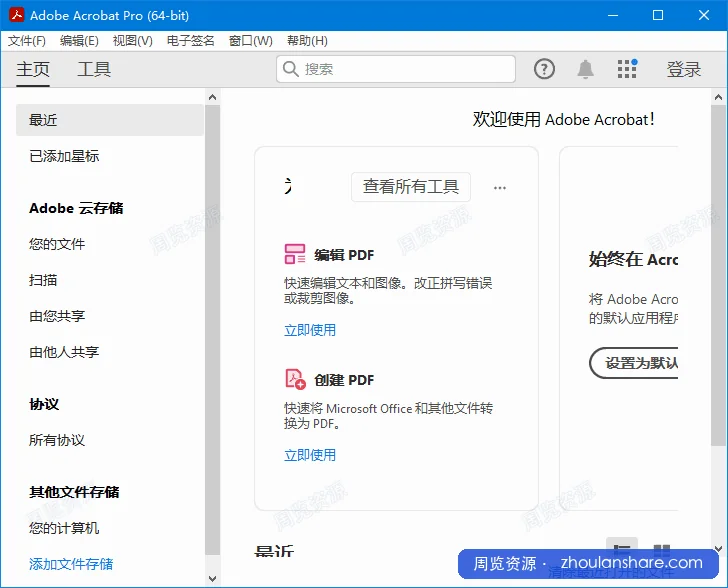Click the search magnifier icon
Viewport: 728px width, 588px height.
click(x=291, y=69)
